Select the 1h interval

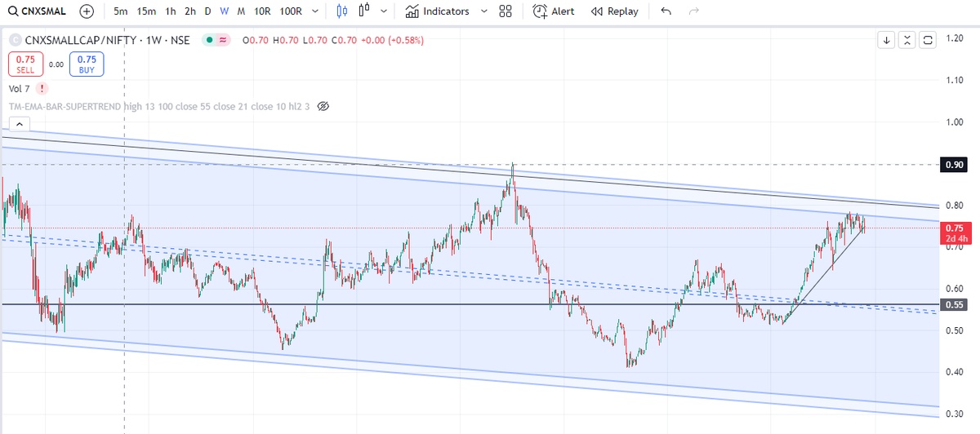[171, 11]
